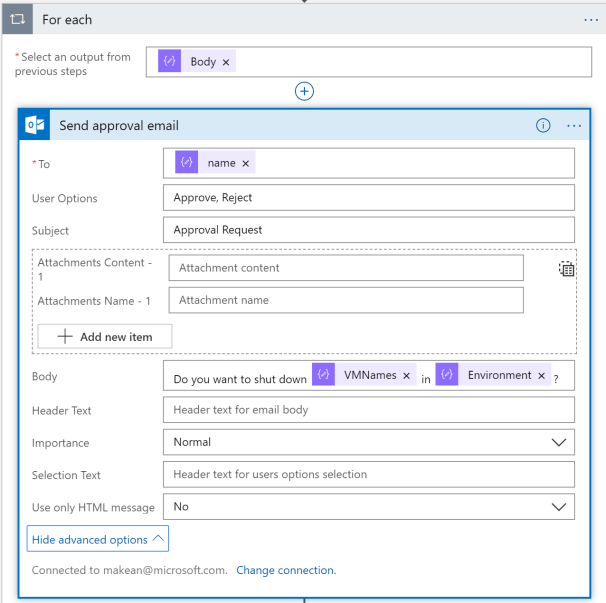
Task: Open Send approval email ellipsis menu
Action: click(574, 125)
